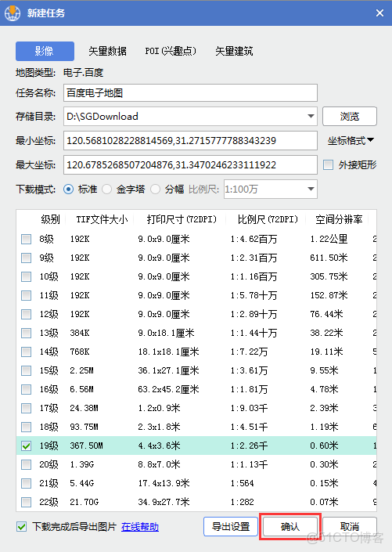Click the 导出设置 button

[x=231, y=527]
